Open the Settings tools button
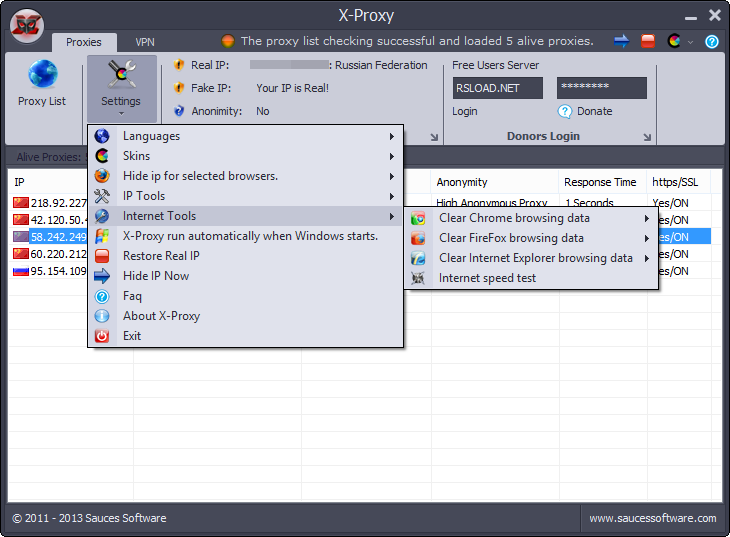The width and height of the screenshot is (730, 537). [x=122, y=88]
